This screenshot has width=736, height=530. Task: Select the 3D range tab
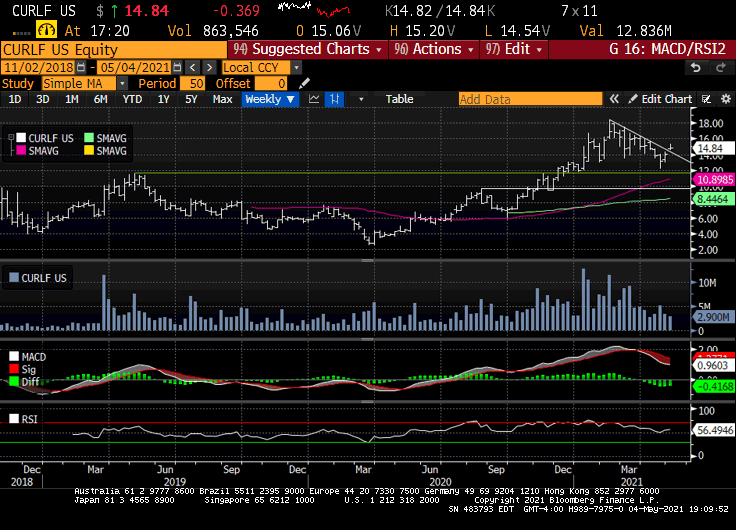tap(43, 99)
